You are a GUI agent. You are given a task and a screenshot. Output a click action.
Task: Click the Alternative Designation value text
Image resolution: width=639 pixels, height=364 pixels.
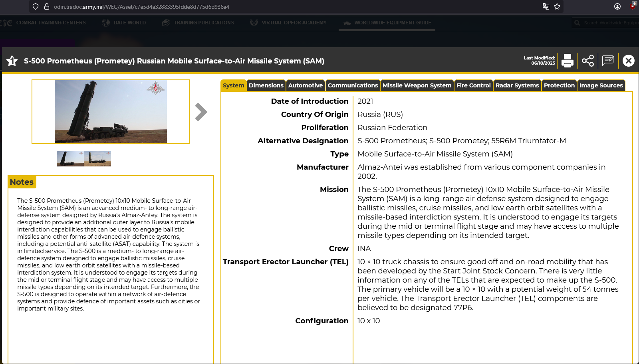462,141
